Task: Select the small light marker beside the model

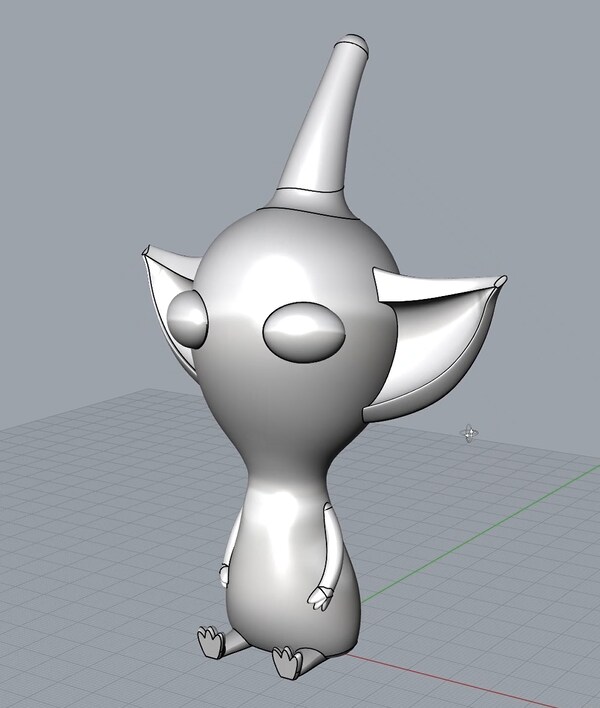Action: tap(469, 434)
